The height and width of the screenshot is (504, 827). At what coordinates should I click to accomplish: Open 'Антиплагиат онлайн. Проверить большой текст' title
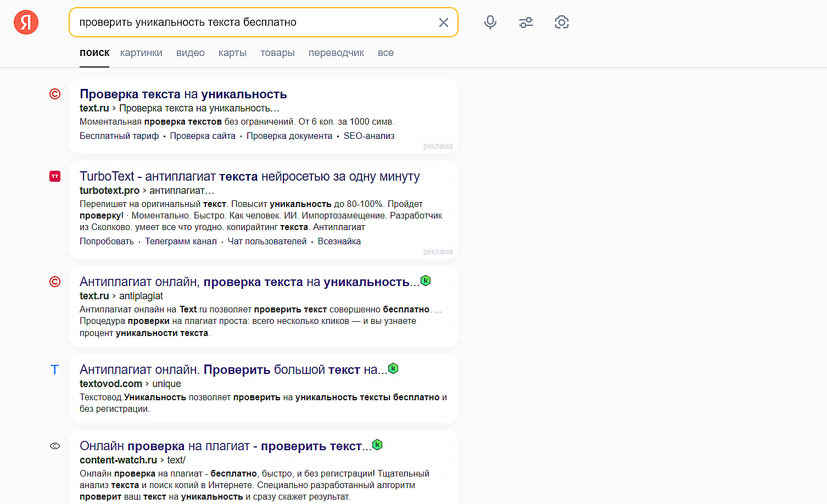coord(233,369)
